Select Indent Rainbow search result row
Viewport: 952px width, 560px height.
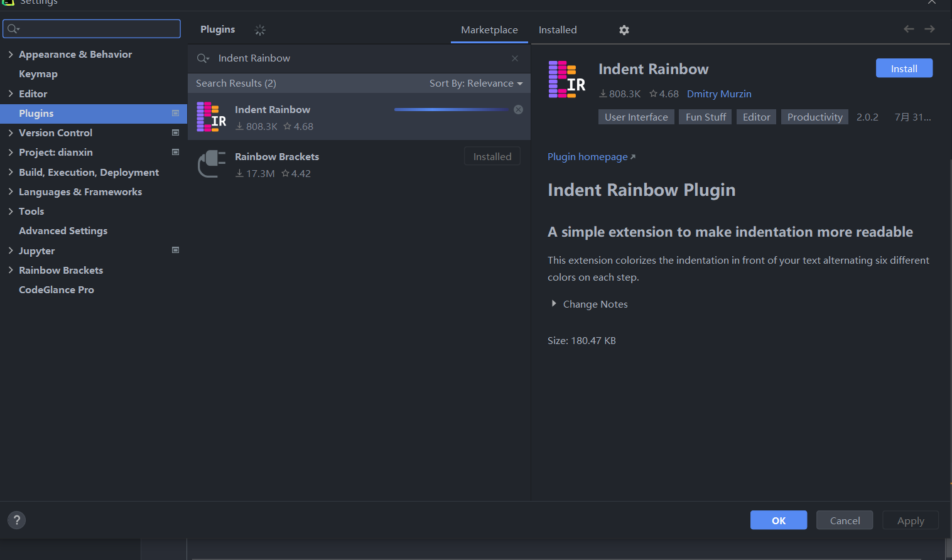pos(359,117)
